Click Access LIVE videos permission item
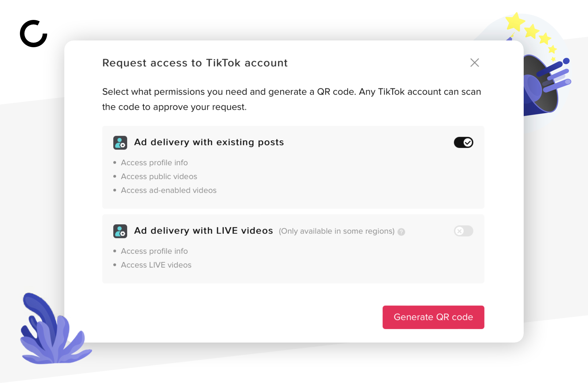Image resolution: width=588 pixels, height=383 pixels. [156, 265]
